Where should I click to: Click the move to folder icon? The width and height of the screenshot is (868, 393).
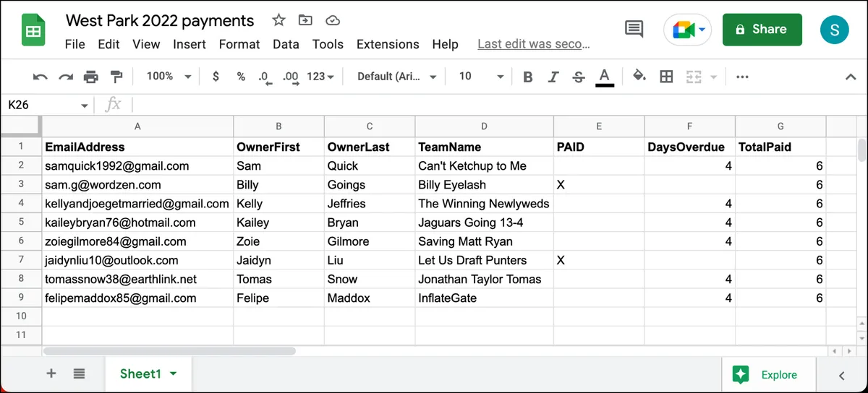point(305,20)
